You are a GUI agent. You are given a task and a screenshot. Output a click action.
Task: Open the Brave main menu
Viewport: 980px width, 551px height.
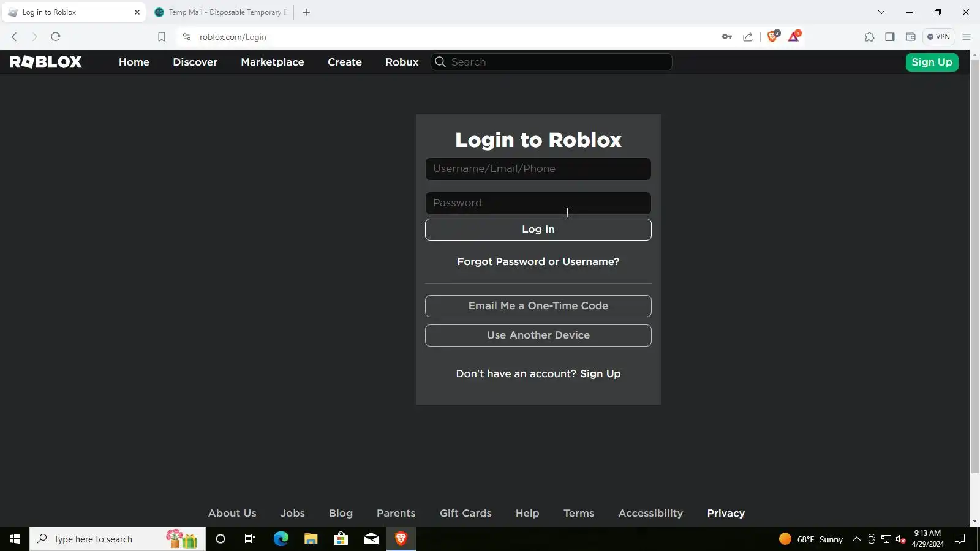coord(967,37)
